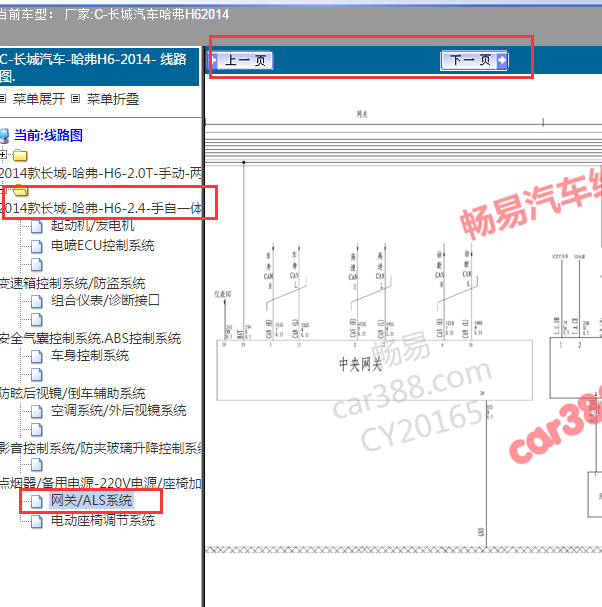Image resolution: width=602 pixels, height=607 pixels.
Task: Click the 仪表IG label in diagram
Action: (223, 294)
